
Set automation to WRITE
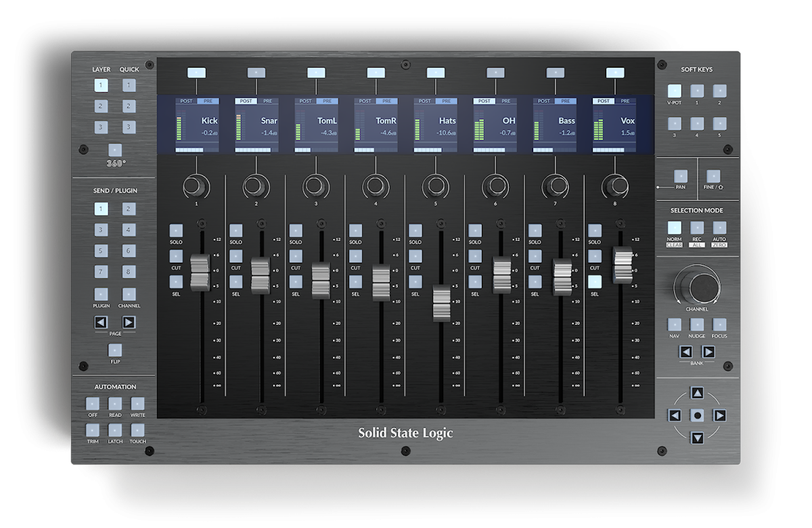(x=137, y=404)
